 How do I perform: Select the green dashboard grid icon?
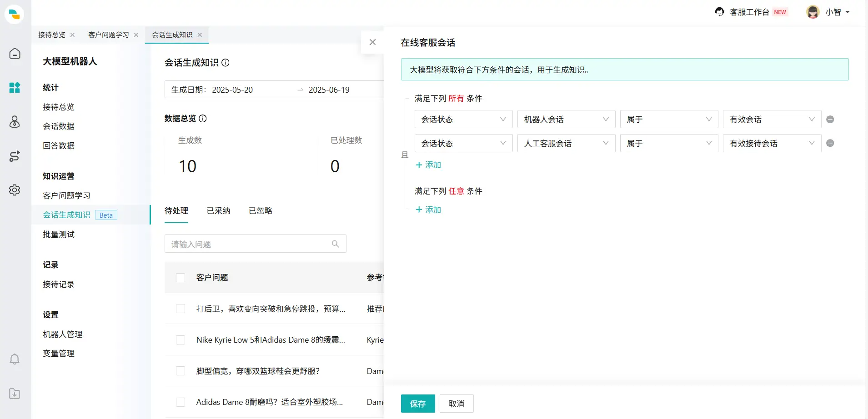15,87
